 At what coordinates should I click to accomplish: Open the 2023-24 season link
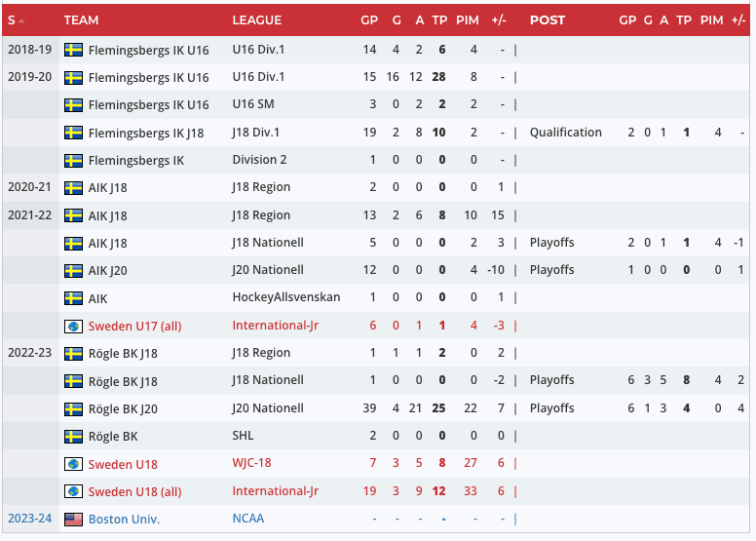27,520
